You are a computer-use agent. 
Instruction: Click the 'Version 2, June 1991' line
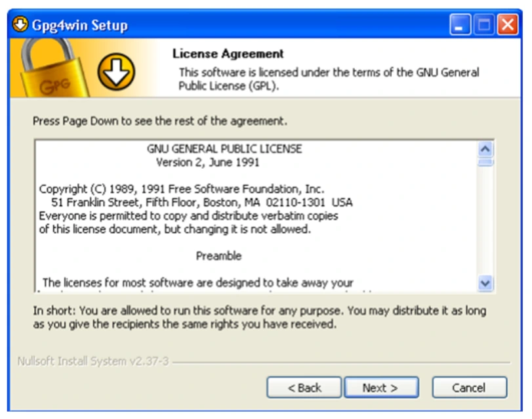(x=207, y=163)
